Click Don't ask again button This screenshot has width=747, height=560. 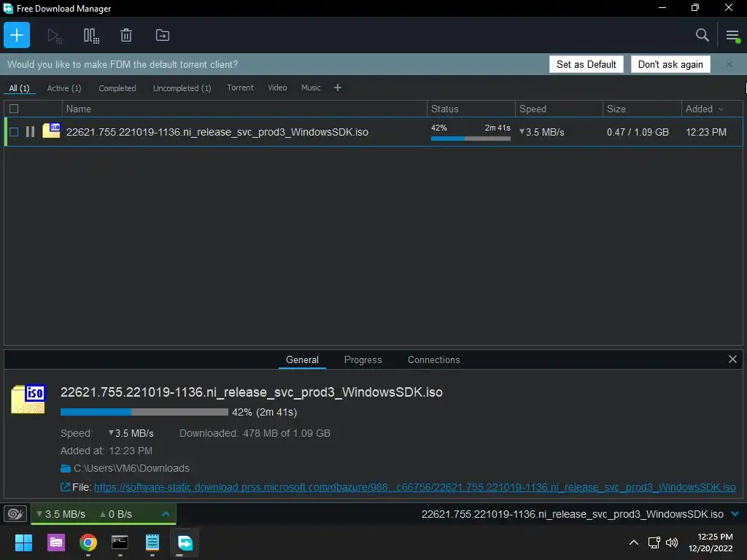[670, 64]
